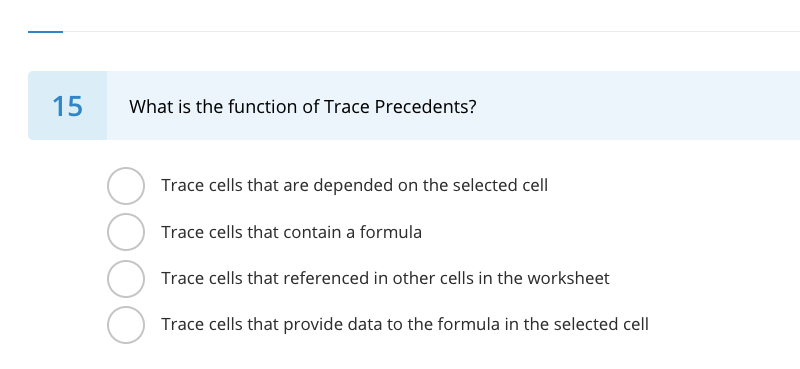Click empty area of the light blue question bar

click(638, 106)
